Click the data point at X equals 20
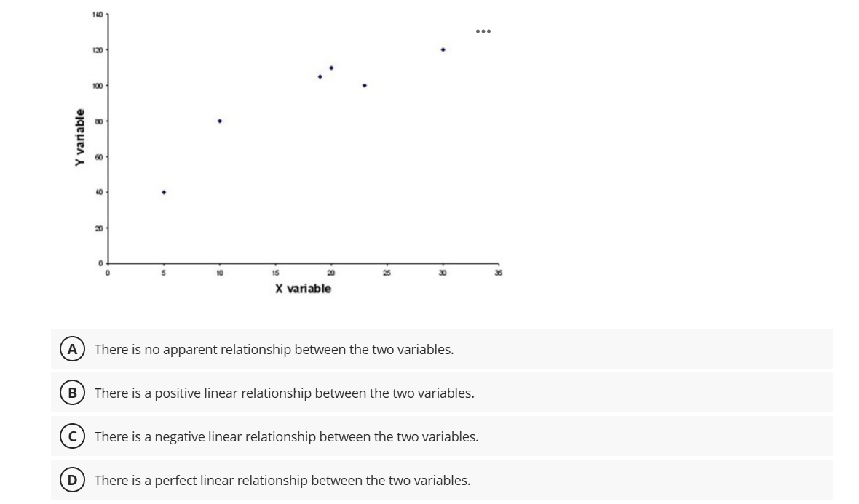Screen dimensions: 859x504 pyautogui.click(x=330, y=67)
